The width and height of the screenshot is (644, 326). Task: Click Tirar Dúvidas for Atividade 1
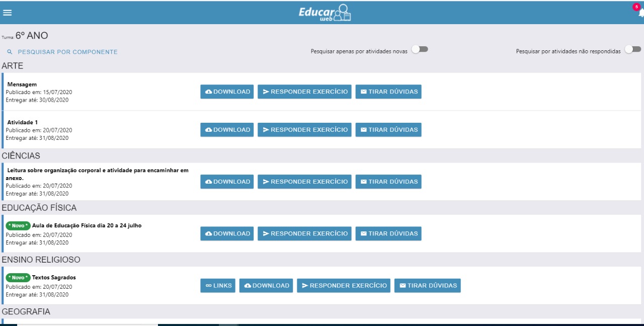[388, 130]
